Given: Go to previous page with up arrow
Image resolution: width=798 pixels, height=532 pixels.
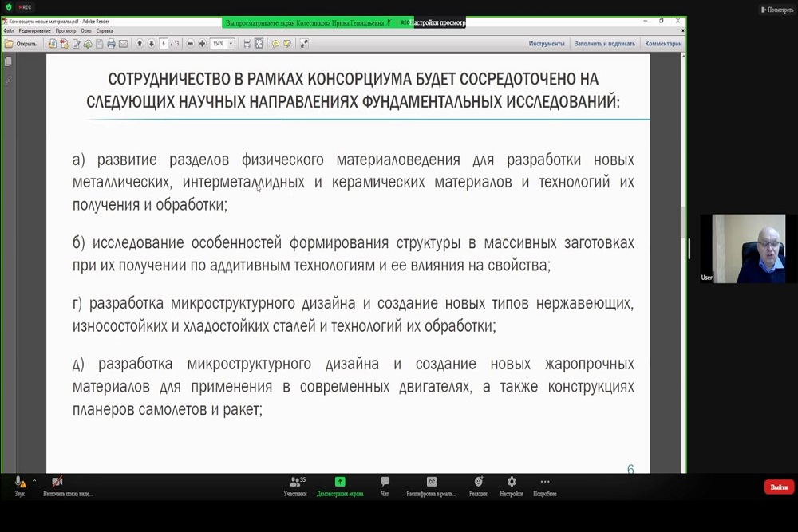Looking at the screenshot, I should click(140, 44).
